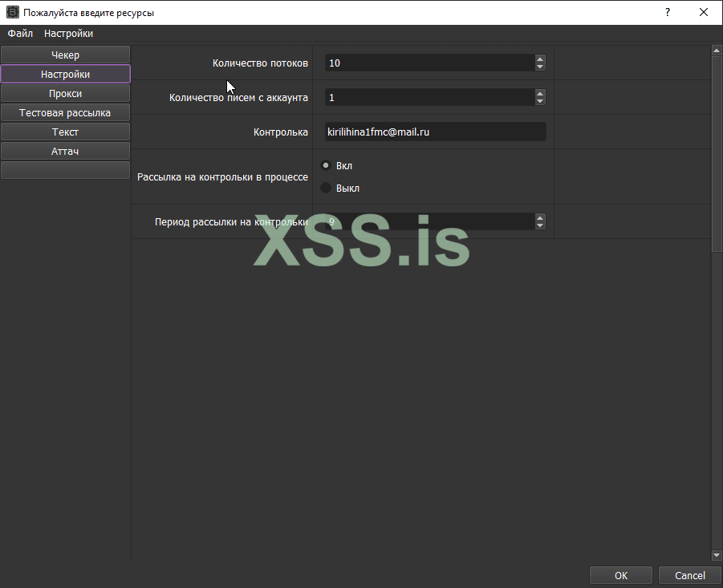Switch to the Чекер sidebar tab
This screenshot has width=723, height=588.
click(x=65, y=55)
